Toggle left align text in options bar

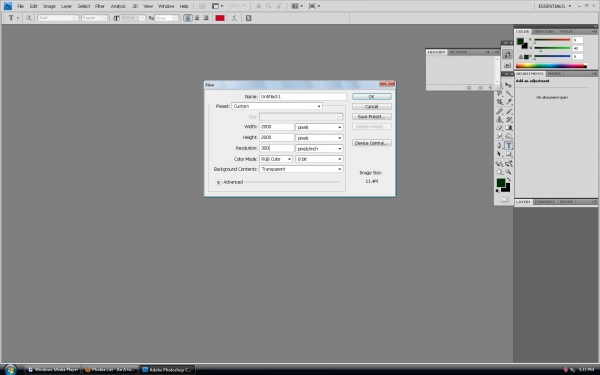(188, 18)
